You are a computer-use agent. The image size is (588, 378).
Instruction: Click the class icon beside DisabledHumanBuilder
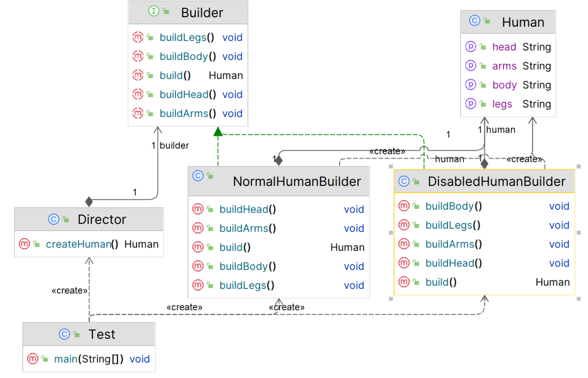404,181
